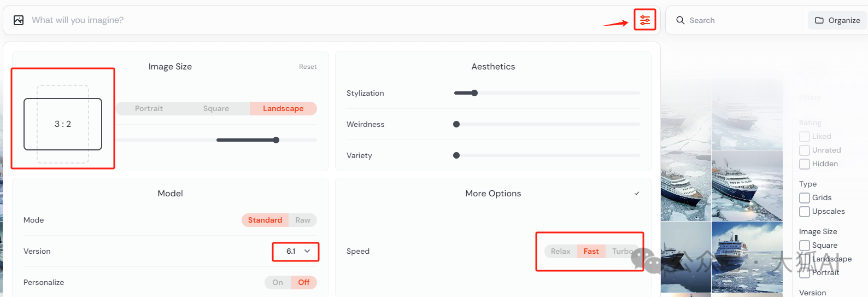Open the settings sliders icon
The width and height of the screenshot is (868, 297).
pos(645,20)
